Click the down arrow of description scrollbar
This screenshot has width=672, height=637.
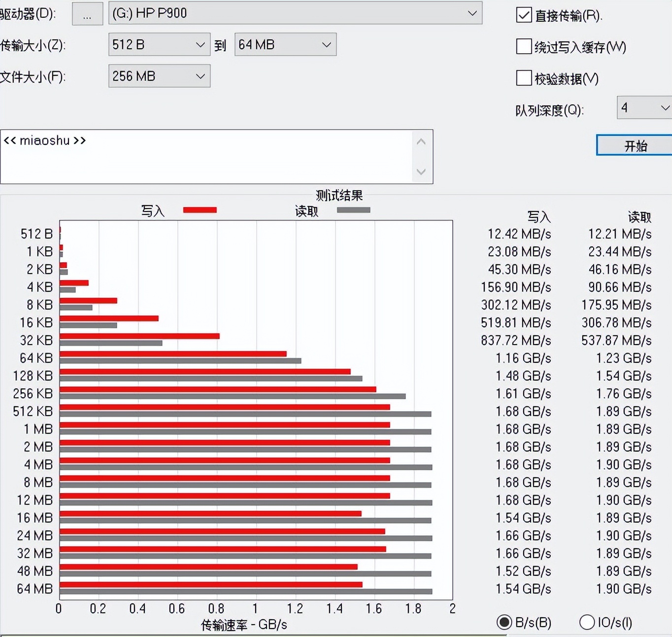421,173
